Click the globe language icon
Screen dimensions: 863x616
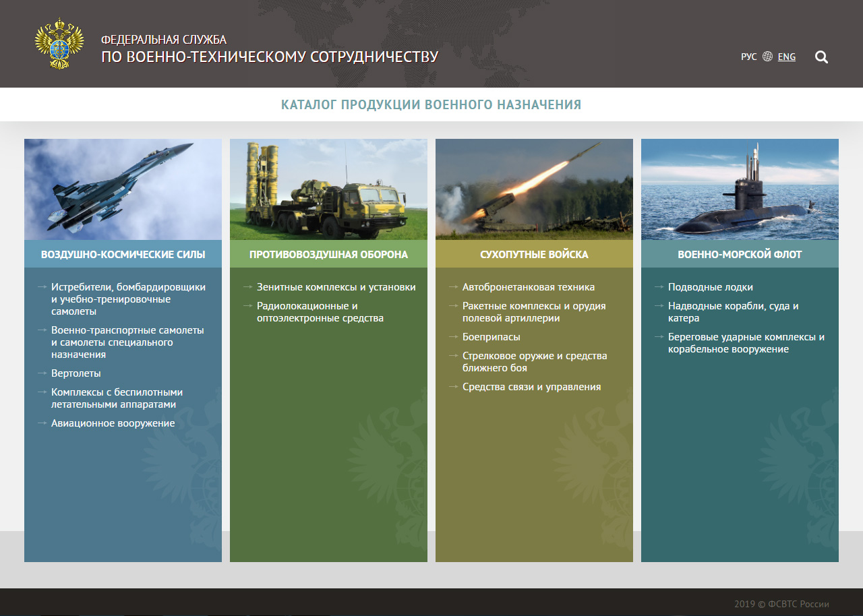tap(767, 57)
